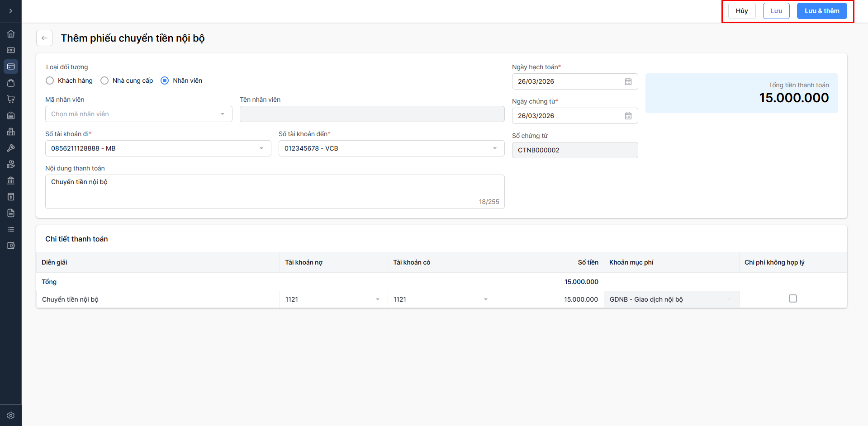Viewport: 868px width, 426px height.
Task: Select the Khách hàng radio button
Action: click(x=50, y=80)
